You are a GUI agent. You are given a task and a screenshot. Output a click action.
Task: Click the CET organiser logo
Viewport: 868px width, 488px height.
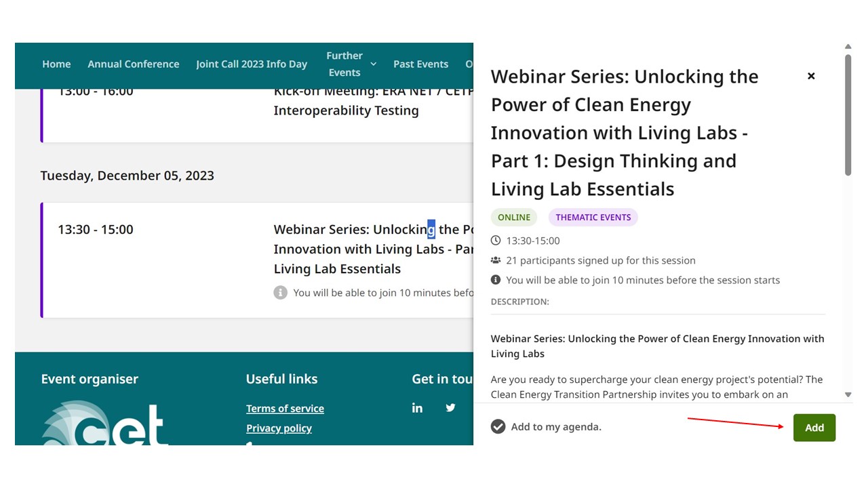[x=104, y=424]
